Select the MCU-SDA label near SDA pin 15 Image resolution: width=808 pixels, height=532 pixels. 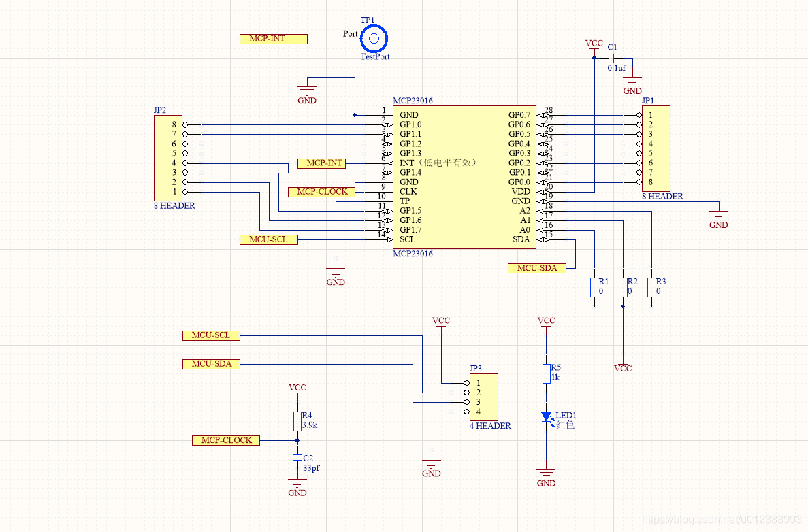click(x=536, y=268)
